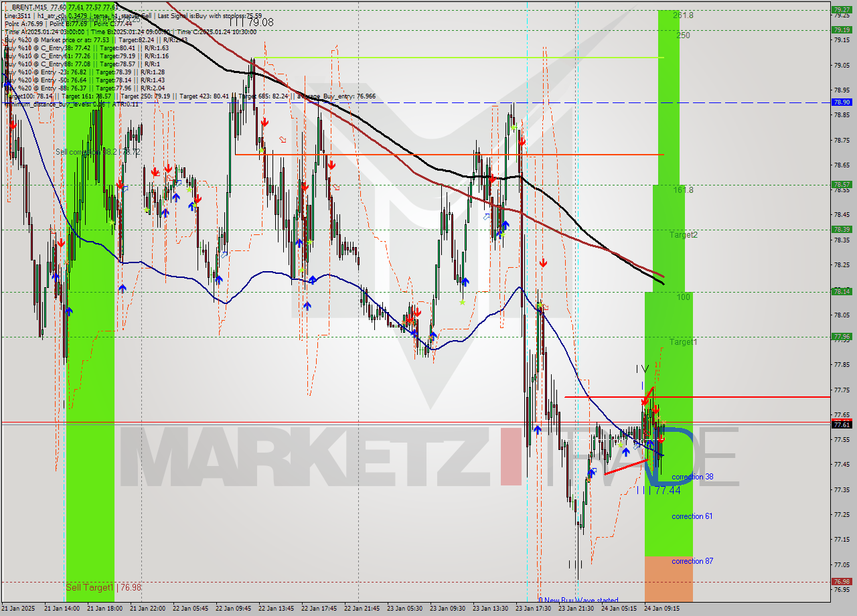The image size is (857, 616).
Task: Click the 79.05 price axis tick
Action: [842, 65]
